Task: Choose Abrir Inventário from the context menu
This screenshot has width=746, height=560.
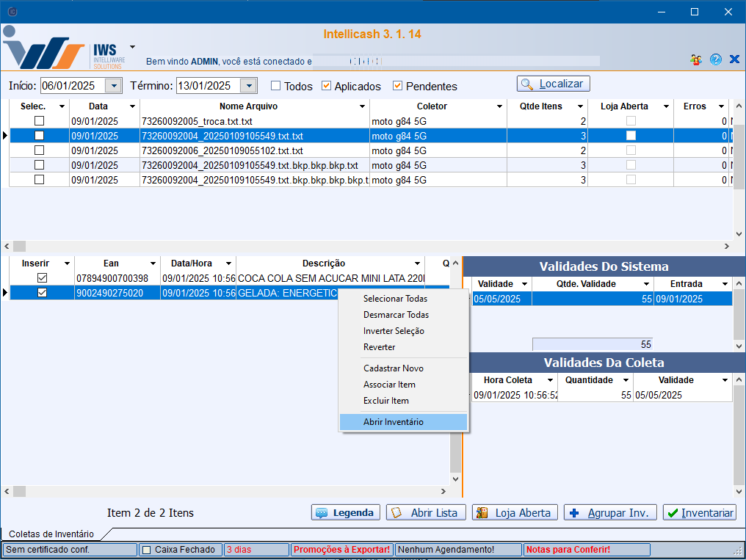Action: coord(393,422)
